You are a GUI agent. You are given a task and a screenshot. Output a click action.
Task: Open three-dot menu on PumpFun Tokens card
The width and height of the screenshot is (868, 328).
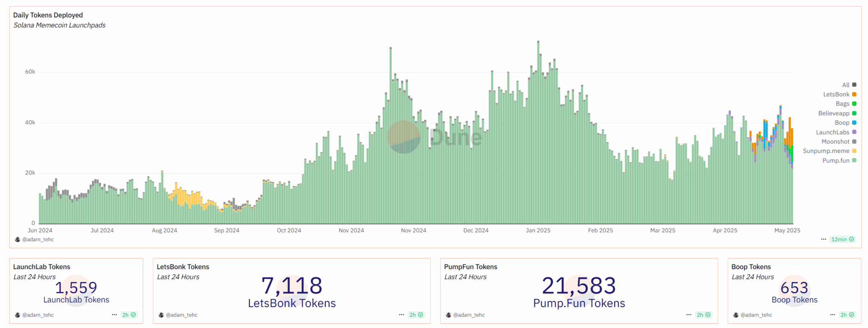pyautogui.click(x=689, y=315)
